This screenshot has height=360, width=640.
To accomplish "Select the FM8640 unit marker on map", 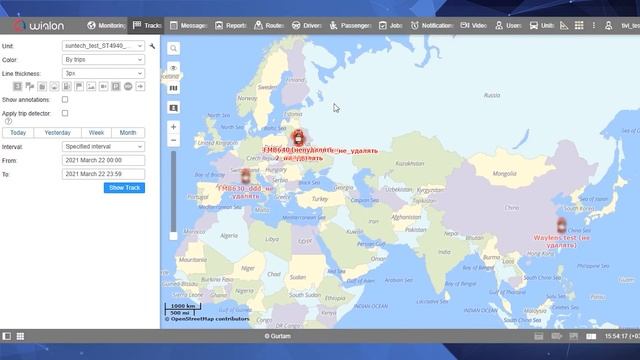I will tap(298, 138).
